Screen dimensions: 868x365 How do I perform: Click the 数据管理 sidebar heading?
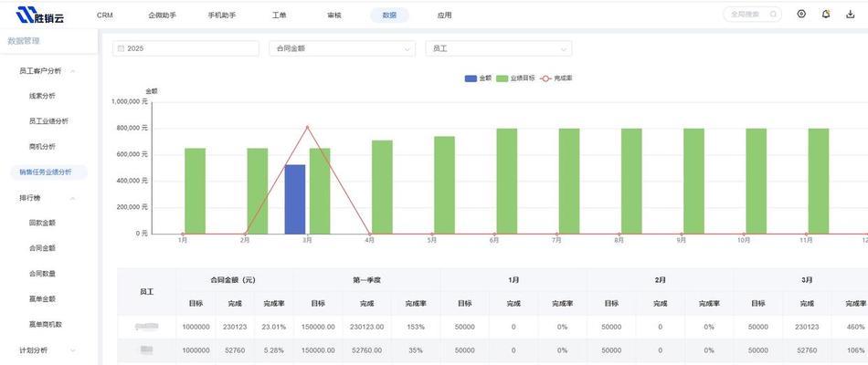pyautogui.click(x=23, y=41)
